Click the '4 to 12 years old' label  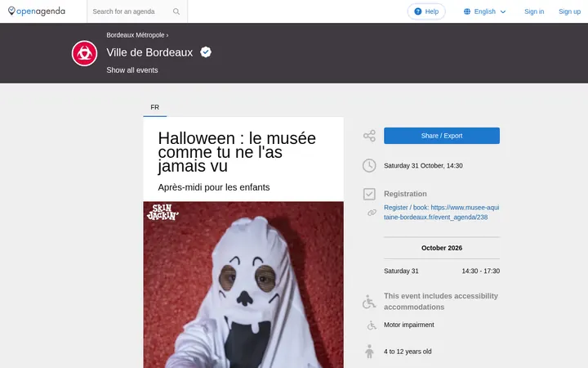408,352
